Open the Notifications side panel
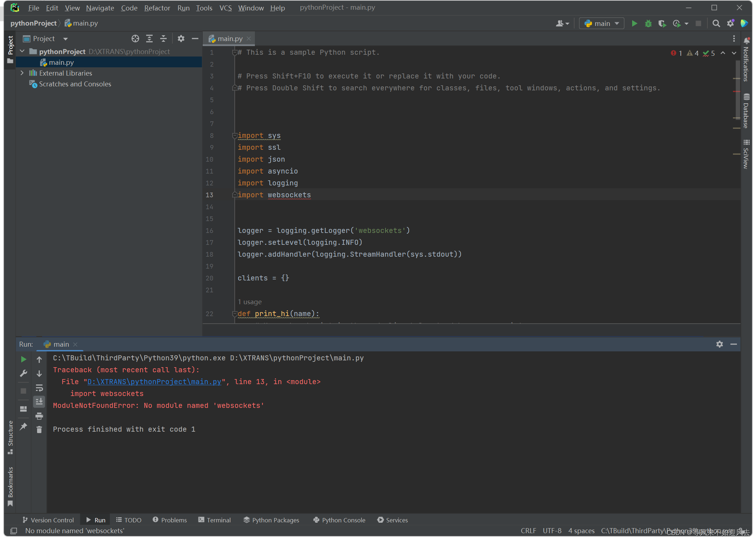Screen dimensions: 756x540 [746, 59]
